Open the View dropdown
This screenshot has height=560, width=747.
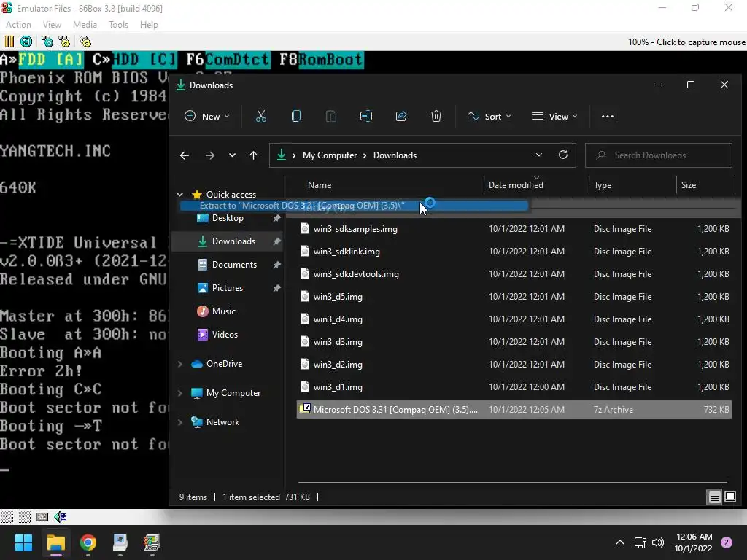tap(554, 116)
